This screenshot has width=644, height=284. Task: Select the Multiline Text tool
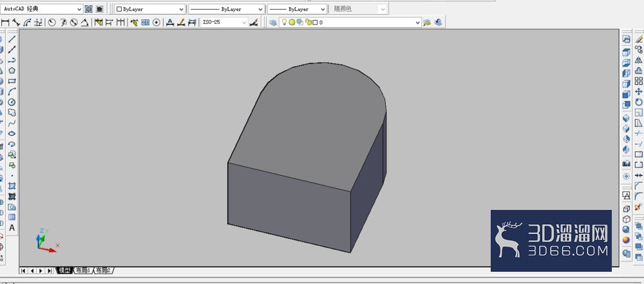12,227
